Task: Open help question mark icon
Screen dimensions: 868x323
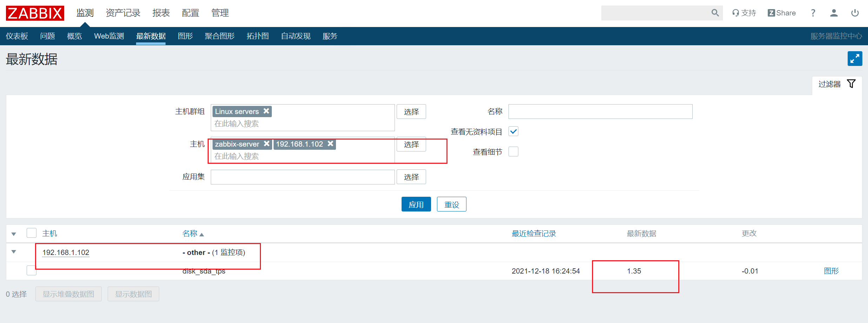Action: (813, 13)
